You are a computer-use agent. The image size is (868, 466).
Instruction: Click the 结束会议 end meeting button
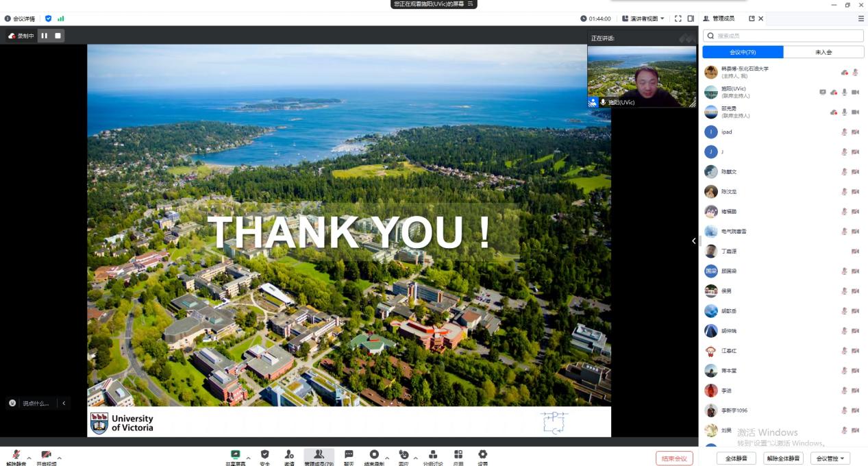coord(674,458)
